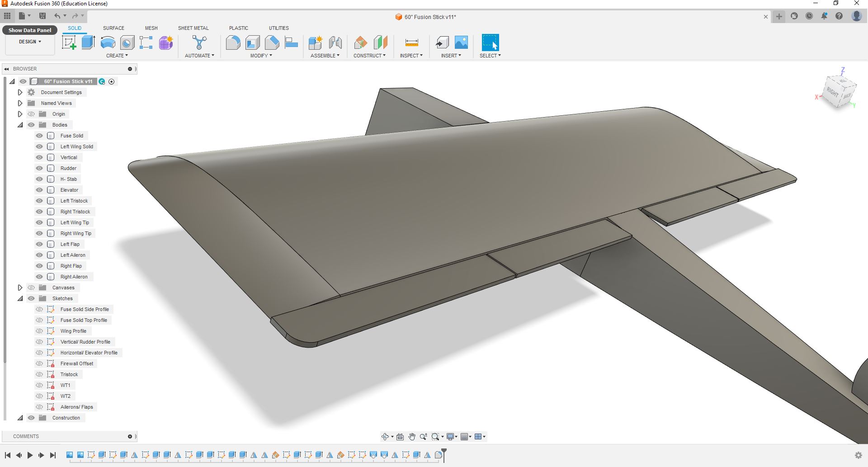This screenshot has width=868, height=467.
Task: Choose the Revolve tool in toolbar
Action: pyautogui.click(x=108, y=43)
